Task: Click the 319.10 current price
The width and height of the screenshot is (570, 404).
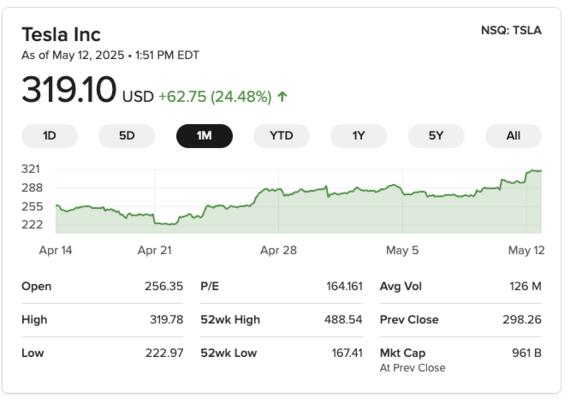Action: pos(69,89)
